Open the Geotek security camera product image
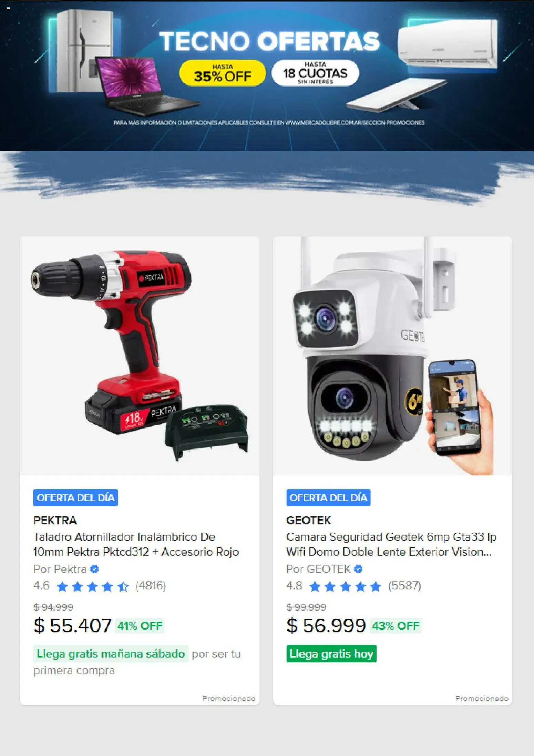Viewport: 534px width, 756px height. point(392,356)
